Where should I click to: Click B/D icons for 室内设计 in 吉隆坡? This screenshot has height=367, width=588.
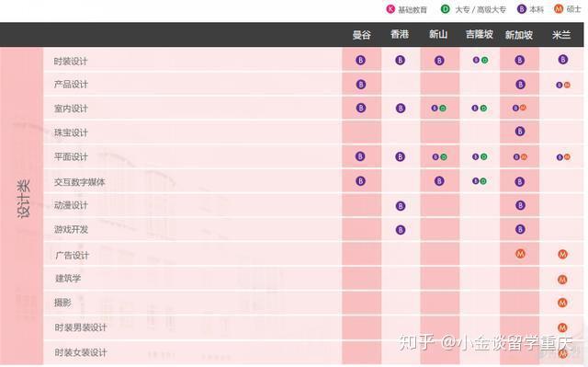tap(480, 108)
